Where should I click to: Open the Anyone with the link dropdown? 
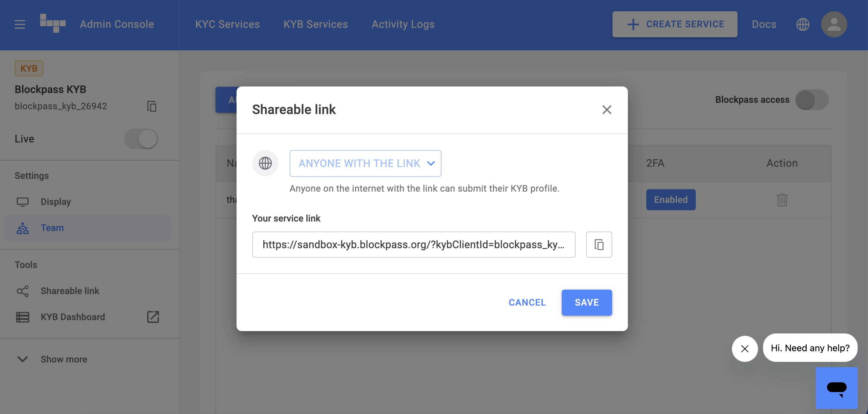[365, 163]
